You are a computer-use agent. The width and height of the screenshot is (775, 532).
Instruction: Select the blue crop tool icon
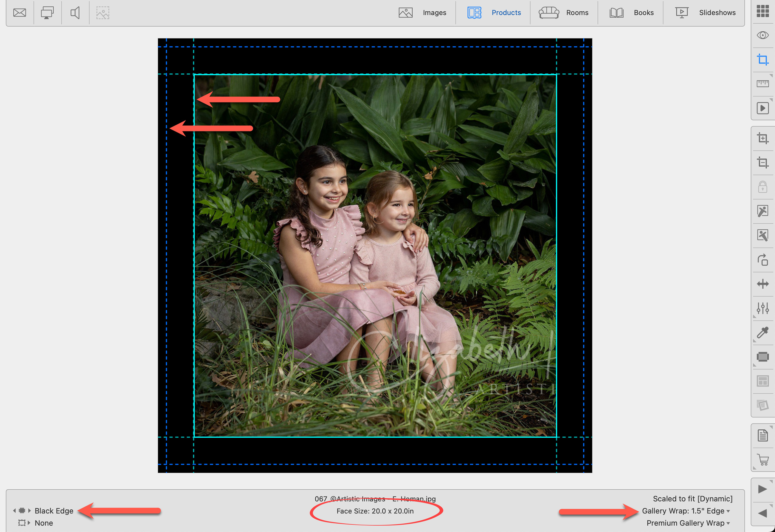click(x=763, y=60)
